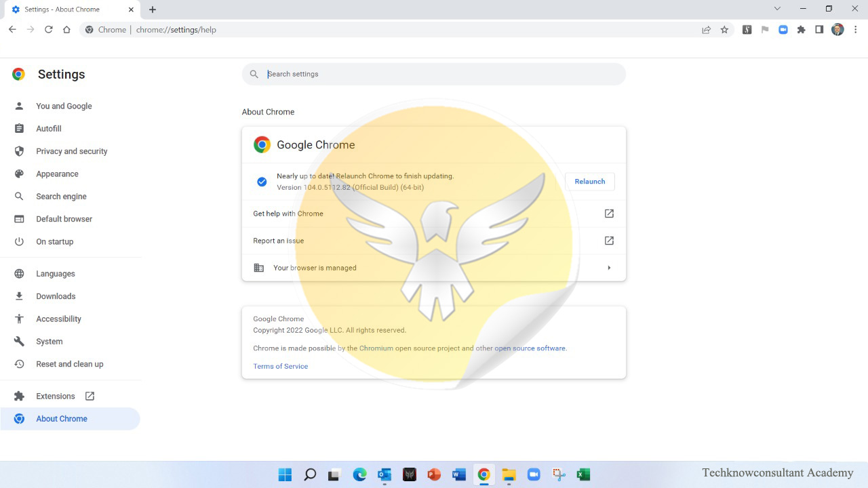Bookmark this page with star icon

tap(724, 30)
